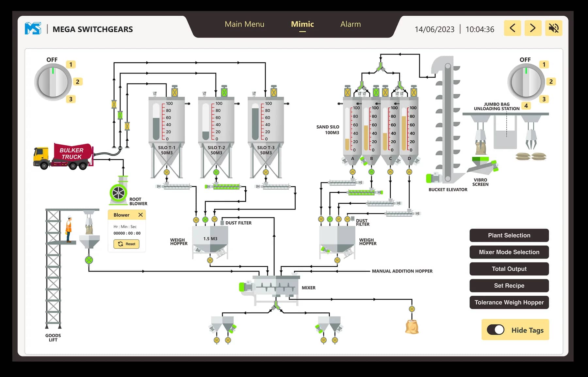
Task: Set right selector knob to position 2
Action: tap(551, 82)
